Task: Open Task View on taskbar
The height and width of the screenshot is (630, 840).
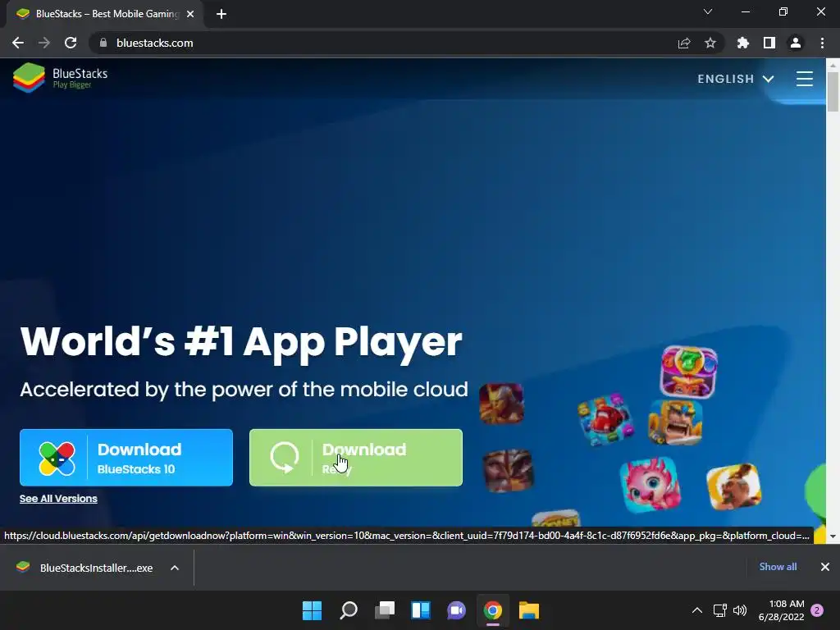Action: [x=385, y=610]
